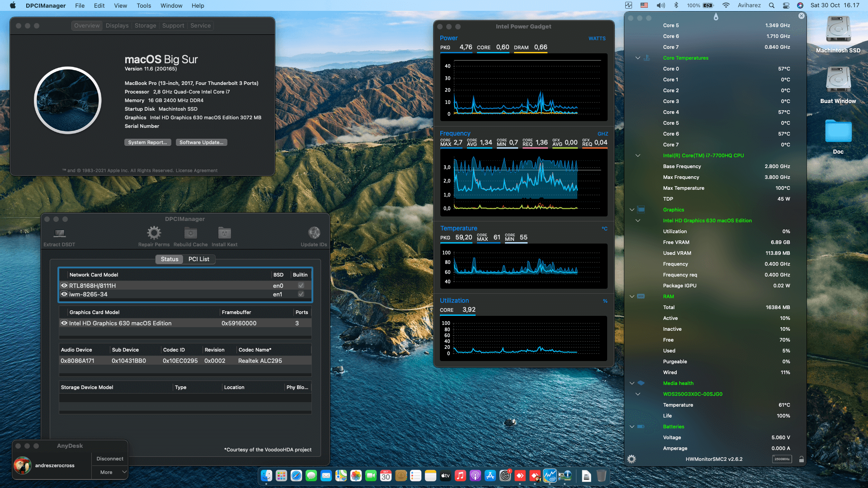Open the Calendar icon showing 30
Screen dimensions: 868x488
[386, 475]
